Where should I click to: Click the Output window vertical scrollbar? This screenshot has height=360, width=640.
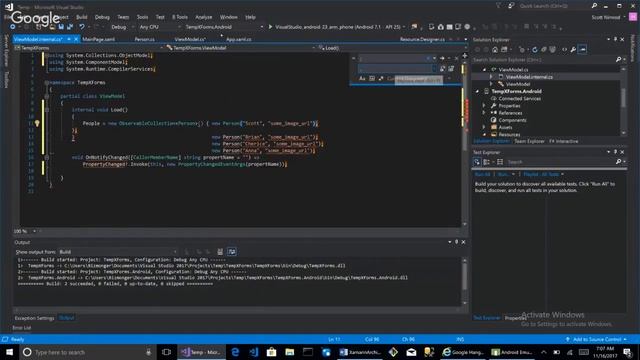tap(464, 282)
